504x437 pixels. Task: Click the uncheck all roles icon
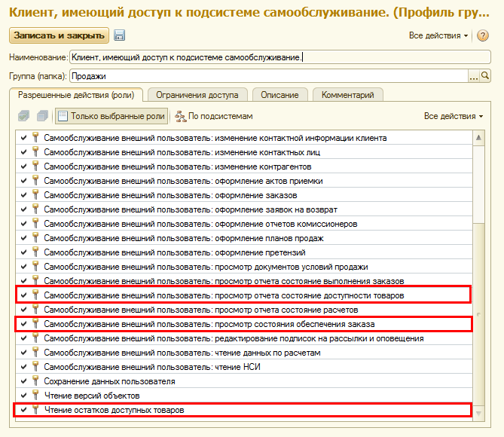42,116
